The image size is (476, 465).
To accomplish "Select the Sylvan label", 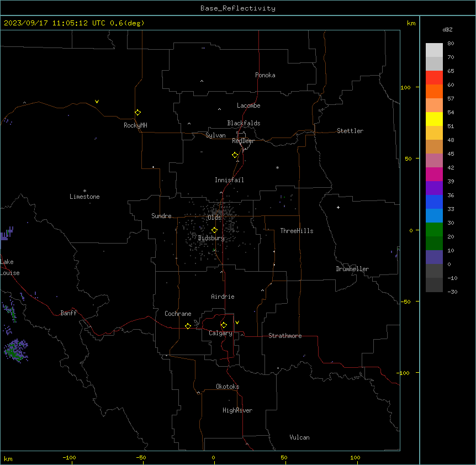I will (x=215, y=135).
